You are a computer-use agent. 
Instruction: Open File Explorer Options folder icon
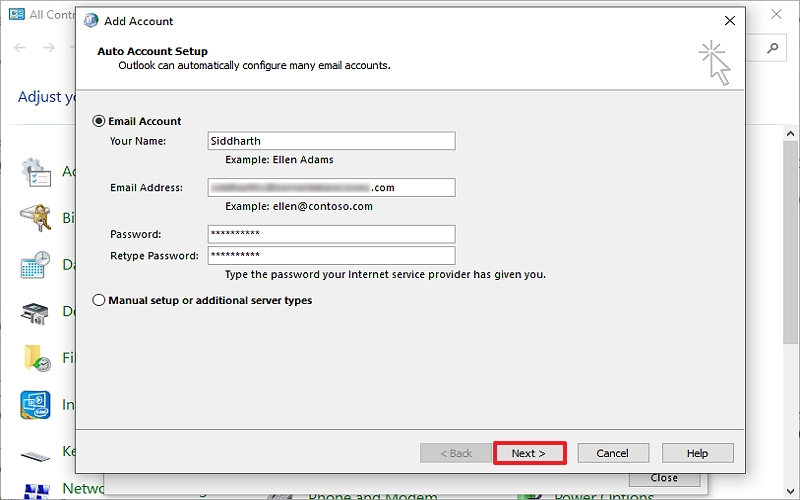36,358
